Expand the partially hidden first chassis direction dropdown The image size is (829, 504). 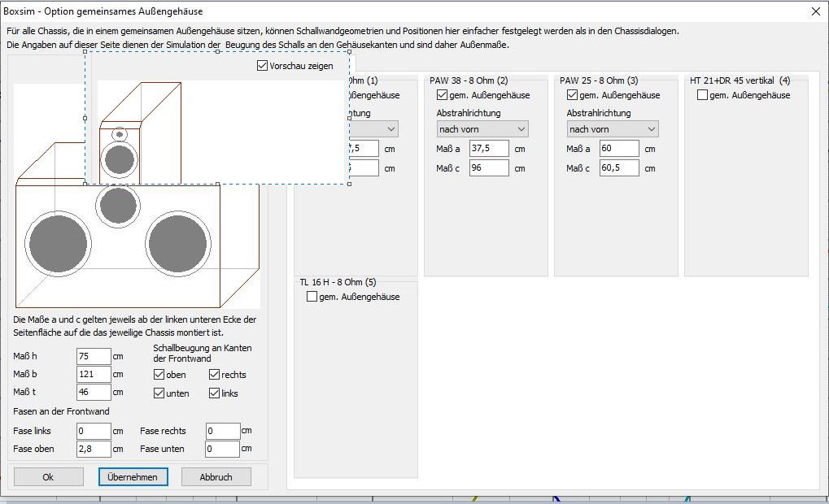pyautogui.click(x=391, y=129)
